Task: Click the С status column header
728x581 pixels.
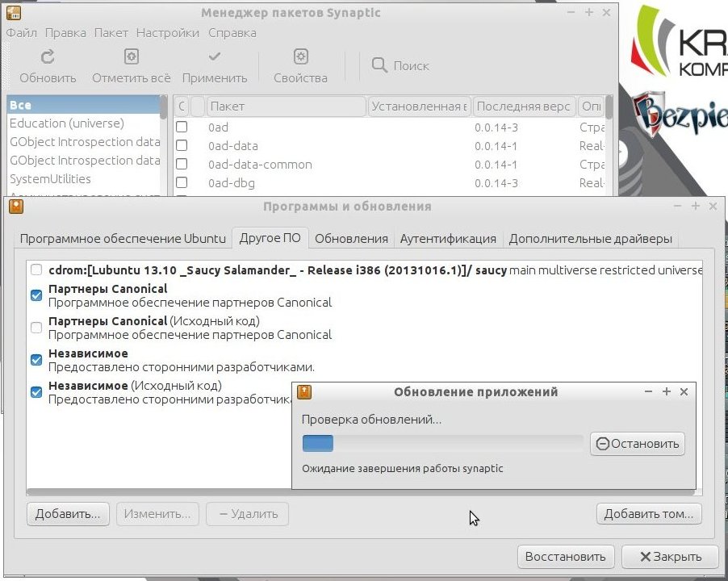Action: [x=182, y=107]
